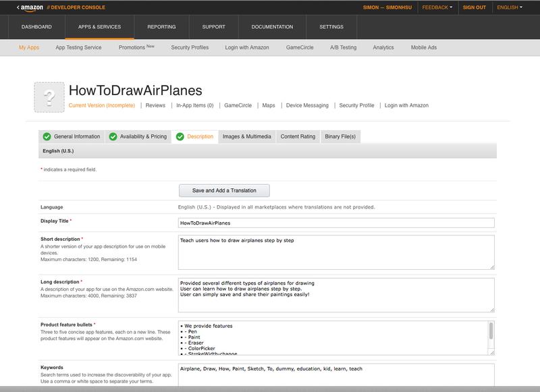
Task: Open the Mobile Ads section
Action: pyautogui.click(x=424, y=47)
